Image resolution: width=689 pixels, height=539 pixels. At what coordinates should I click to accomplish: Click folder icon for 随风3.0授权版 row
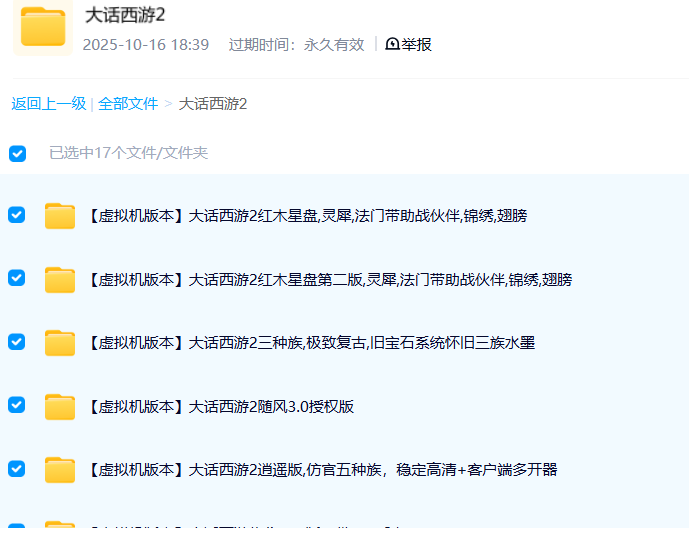pos(60,406)
